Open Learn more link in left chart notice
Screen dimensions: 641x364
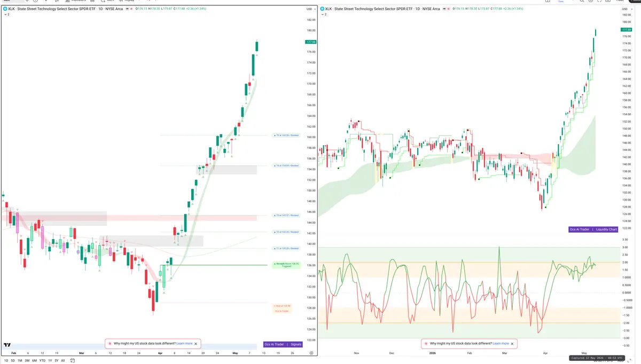184,344
